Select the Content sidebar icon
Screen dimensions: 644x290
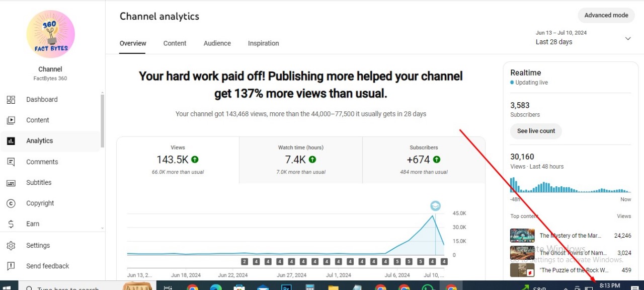(x=11, y=120)
